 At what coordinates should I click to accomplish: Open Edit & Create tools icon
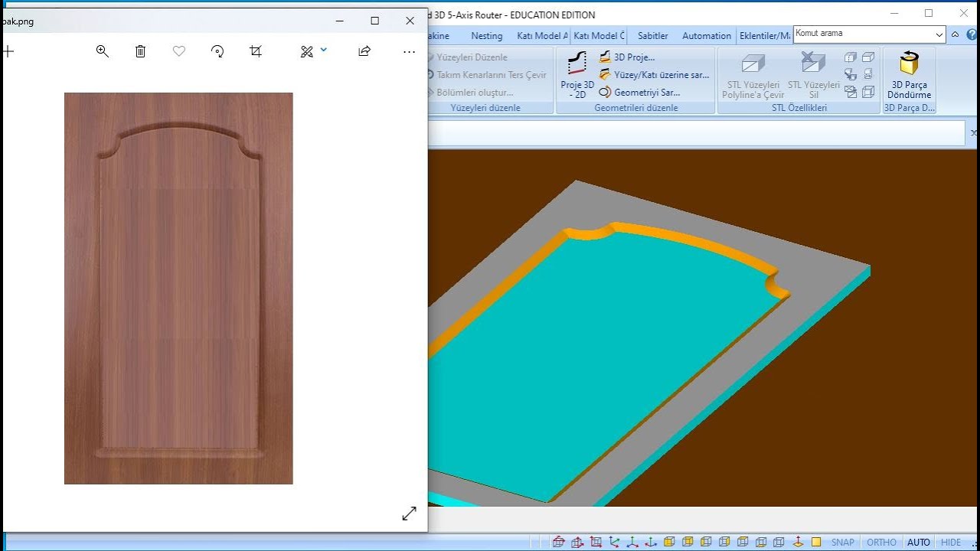pos(307,51)
